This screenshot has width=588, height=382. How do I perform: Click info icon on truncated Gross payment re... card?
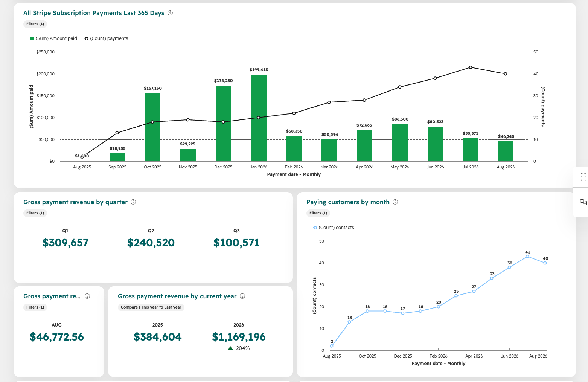[x=87, y=296]
